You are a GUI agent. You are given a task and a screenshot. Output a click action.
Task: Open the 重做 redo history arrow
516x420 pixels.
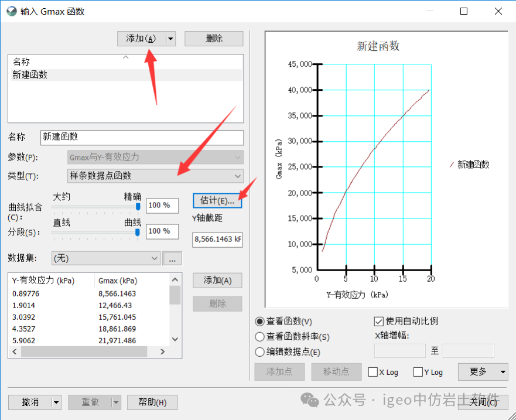pos(115,402)
